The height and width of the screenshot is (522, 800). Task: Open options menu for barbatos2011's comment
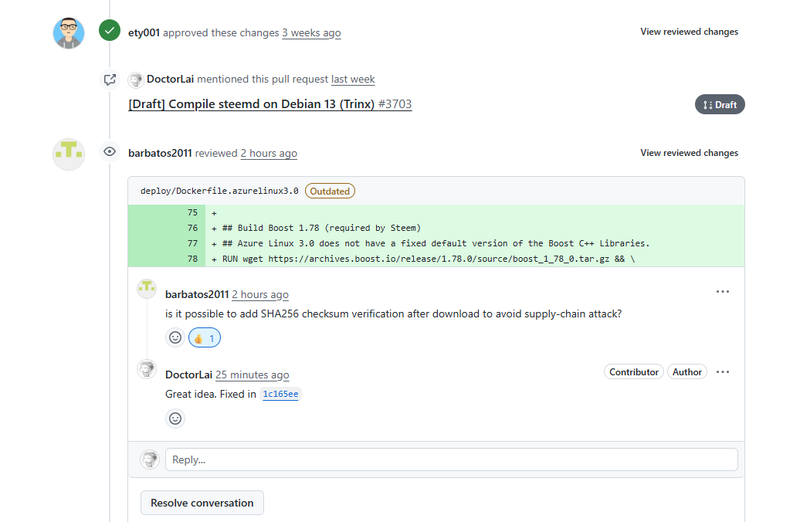(x=722, y=292)
